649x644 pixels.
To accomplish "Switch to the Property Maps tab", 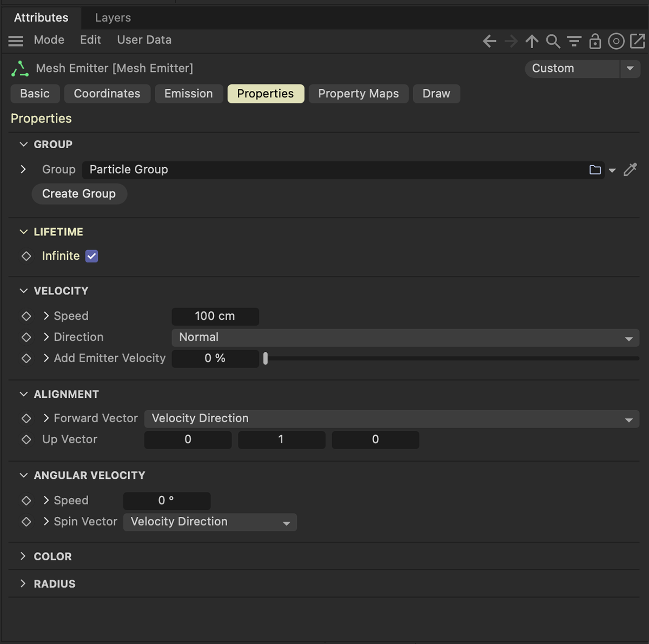I will click(x=359, y=94).
